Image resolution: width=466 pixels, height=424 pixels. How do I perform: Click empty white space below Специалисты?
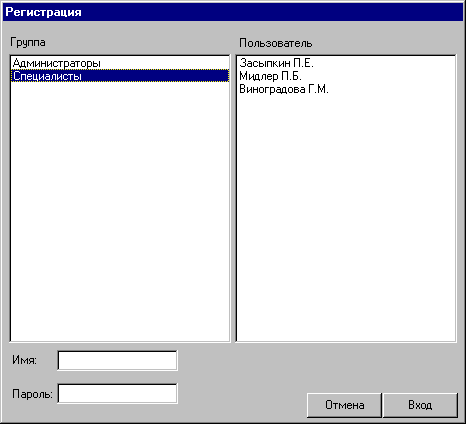click(120, 210)
